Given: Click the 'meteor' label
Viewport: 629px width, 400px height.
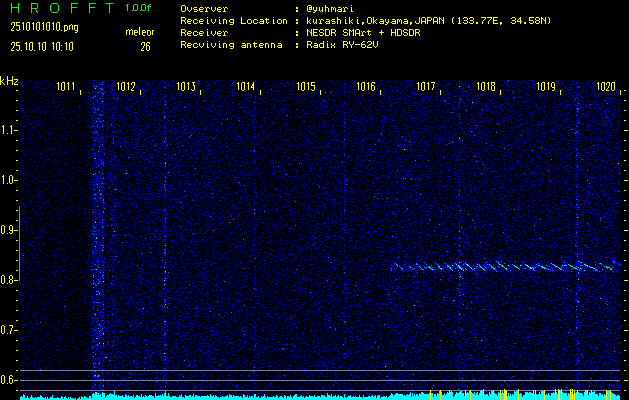Looking at the screenshot, I should (140, 32).
